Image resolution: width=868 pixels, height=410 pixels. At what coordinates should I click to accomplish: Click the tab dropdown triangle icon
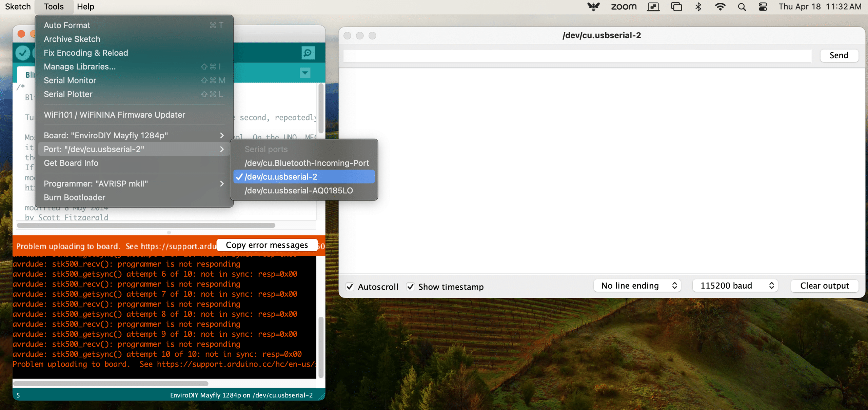[x=305, y=73]
